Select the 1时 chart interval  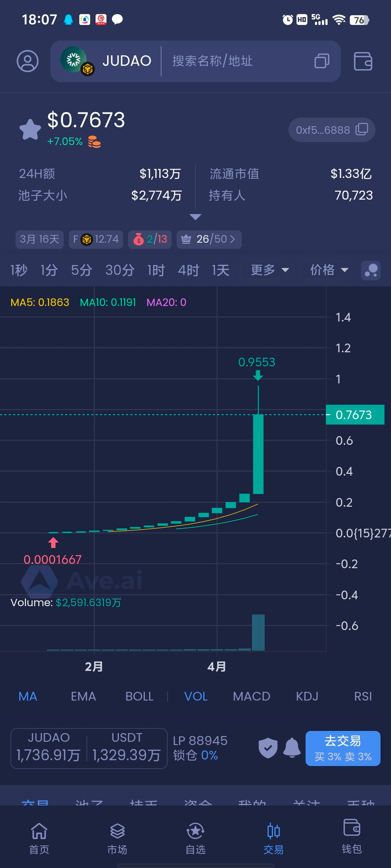tap(156, 270)
